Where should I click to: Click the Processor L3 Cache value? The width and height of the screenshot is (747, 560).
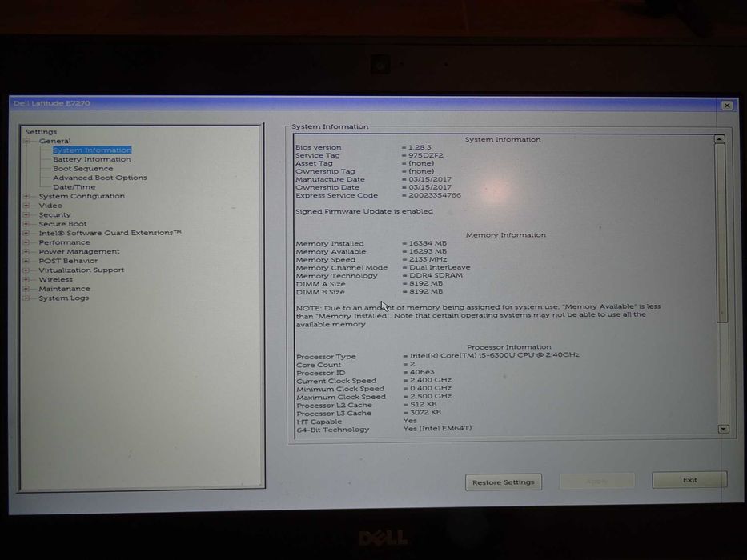click(425, 412)
